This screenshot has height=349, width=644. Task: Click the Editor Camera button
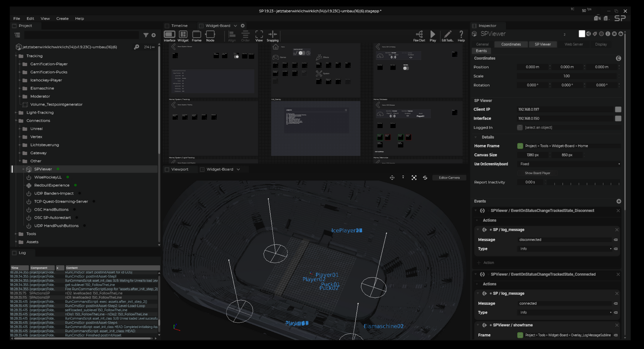coord(449,178)
